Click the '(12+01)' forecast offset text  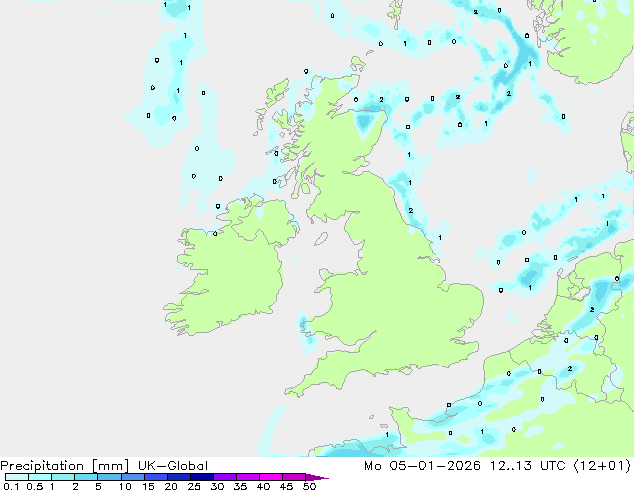tap(602, 466)
